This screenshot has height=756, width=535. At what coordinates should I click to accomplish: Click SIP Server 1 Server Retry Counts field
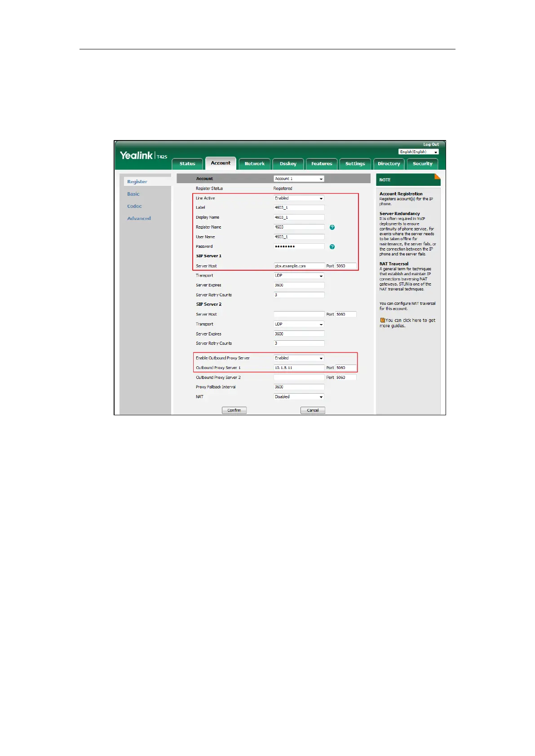pyautogui.click(x=299, y=295)
